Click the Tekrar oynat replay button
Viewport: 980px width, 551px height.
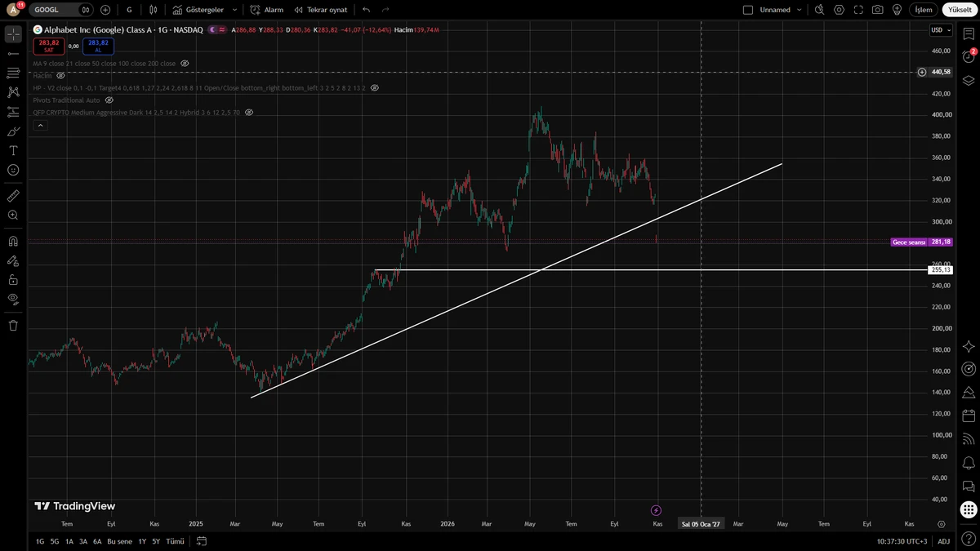point(321,10)
